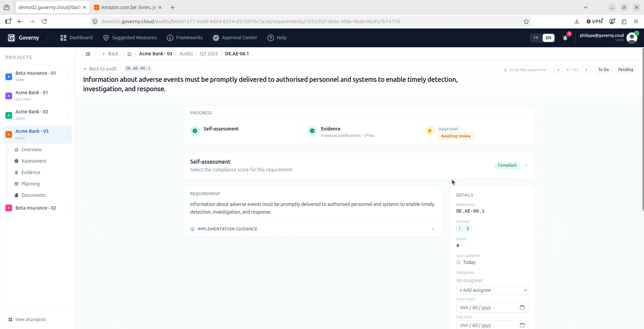Click Back to audit link
644x329 pixels.
point(100,69)
